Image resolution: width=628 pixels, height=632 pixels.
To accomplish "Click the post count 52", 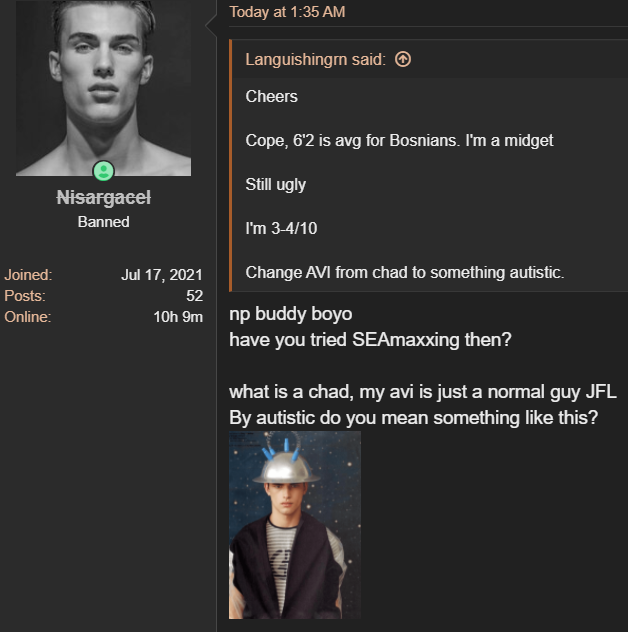I will (194, 296).
